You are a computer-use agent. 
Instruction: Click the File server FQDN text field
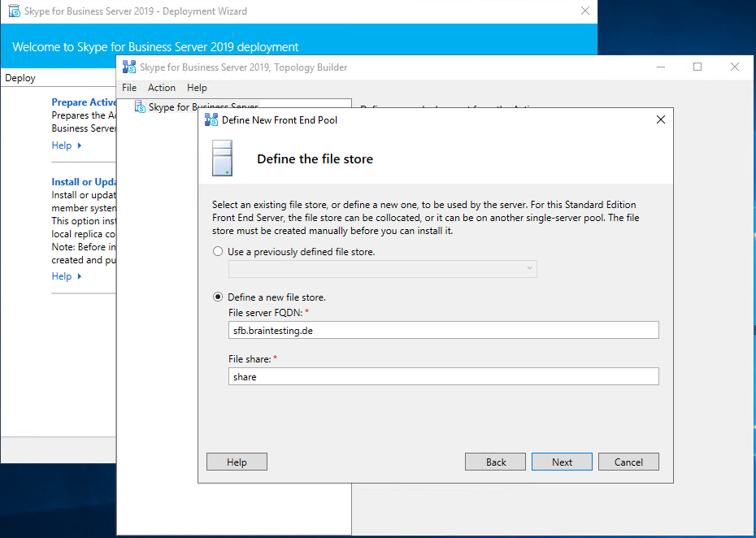tap(444, 330)
